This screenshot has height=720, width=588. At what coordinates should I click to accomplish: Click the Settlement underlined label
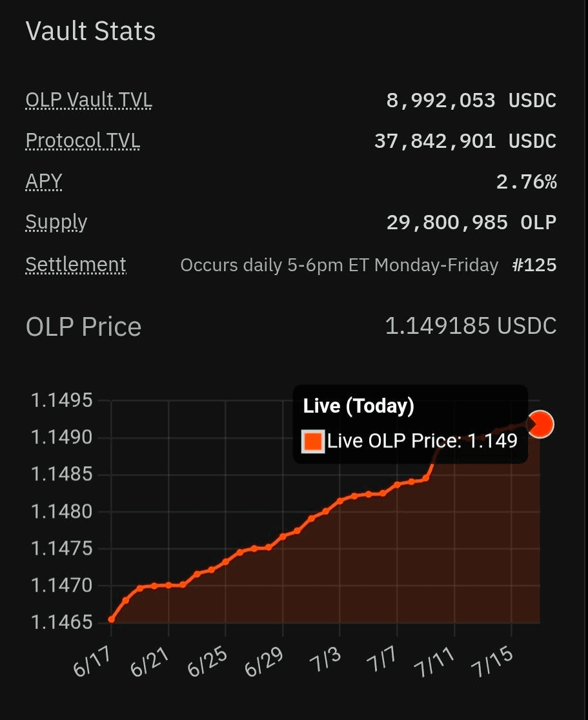tap(76, 265)
